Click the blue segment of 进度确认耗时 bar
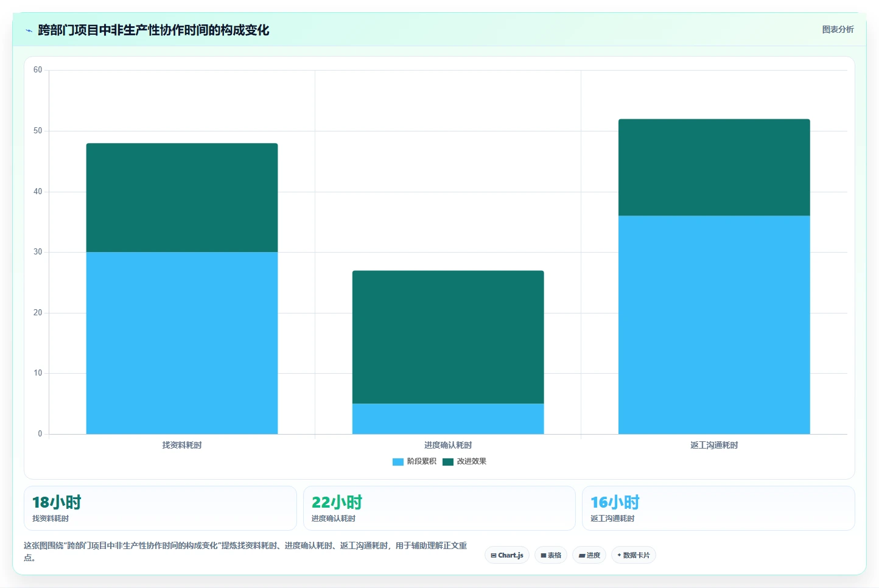Image resolution: width=879 pixels, height=588 pixels. click(x=448, y=419)
